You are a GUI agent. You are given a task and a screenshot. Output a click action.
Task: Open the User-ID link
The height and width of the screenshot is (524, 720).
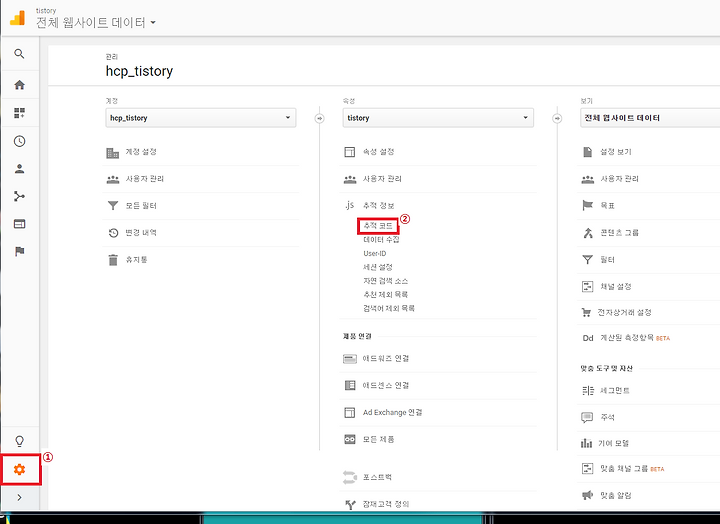pos(375,254)
